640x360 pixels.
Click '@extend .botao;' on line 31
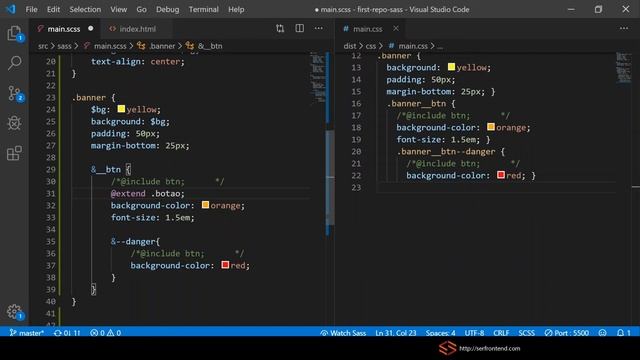[x=148, y=193]
